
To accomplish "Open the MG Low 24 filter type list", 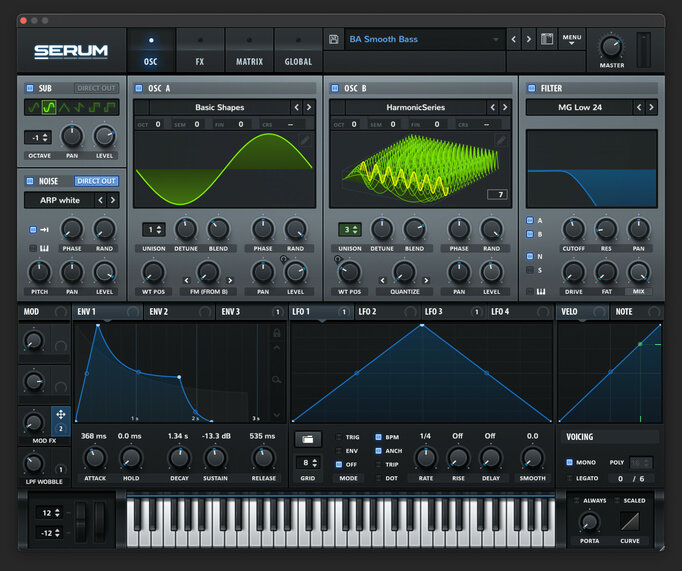I will point(580,107).
